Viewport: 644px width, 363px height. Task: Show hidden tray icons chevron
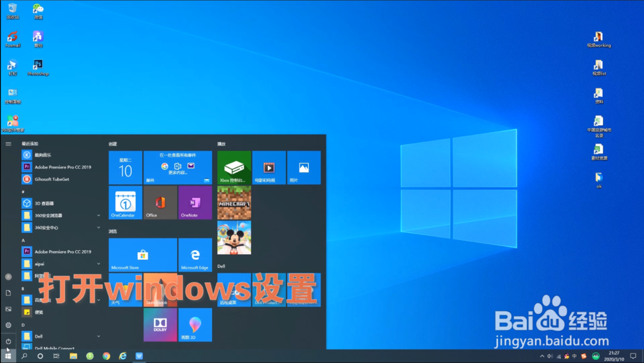pos(542,356)
